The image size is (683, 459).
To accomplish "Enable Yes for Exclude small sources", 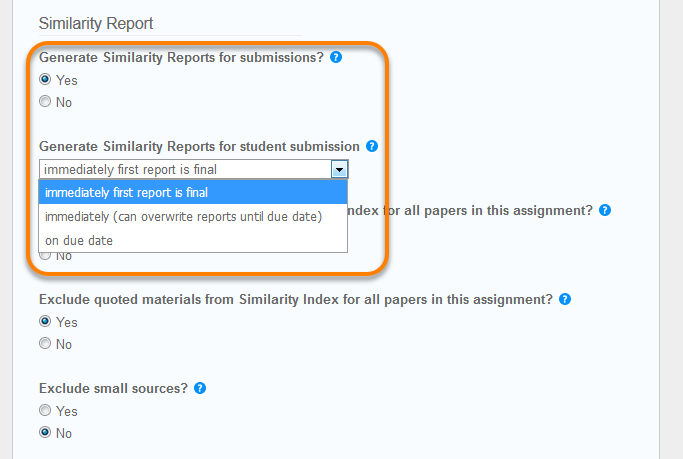I will [x=45, y=410].
